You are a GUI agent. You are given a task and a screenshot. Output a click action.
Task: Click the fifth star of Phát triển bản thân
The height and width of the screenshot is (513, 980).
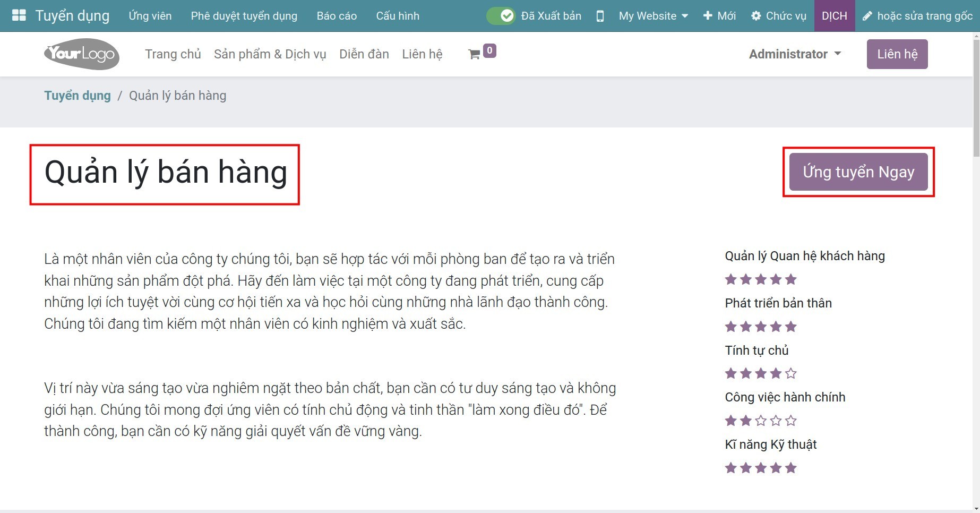pyautogui.click(x=791, y=326)
